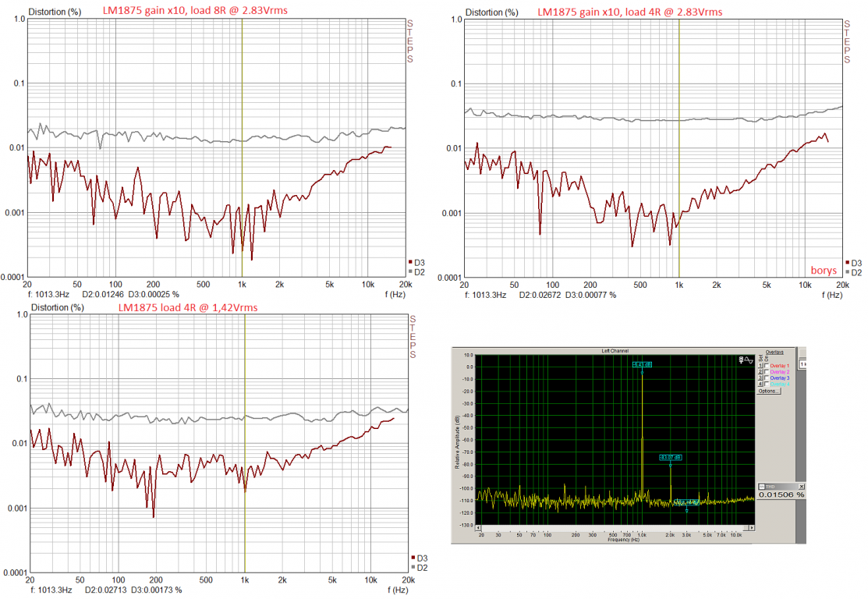Open the overlay Options... button
This screenshot has width=868, height=599.
click(x=769, y=391)
